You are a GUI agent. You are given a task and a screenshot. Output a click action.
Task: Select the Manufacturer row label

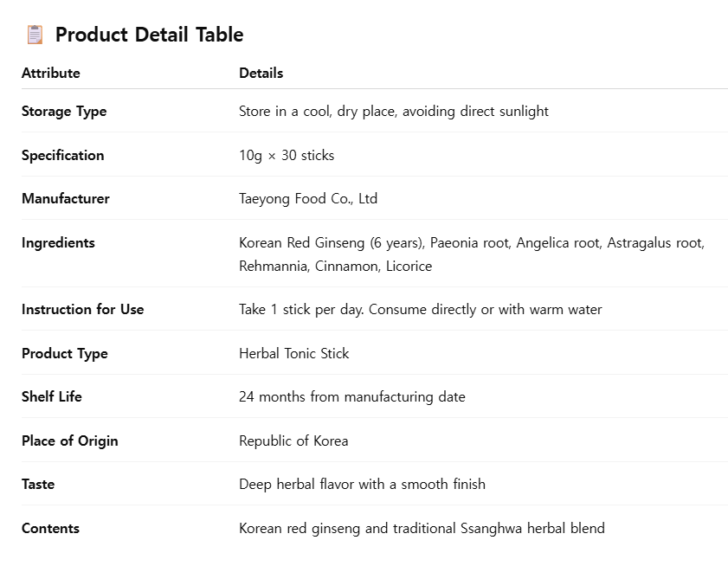click(66, 198)
